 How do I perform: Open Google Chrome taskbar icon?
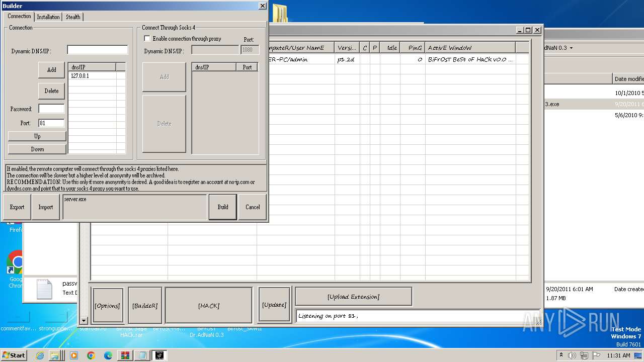(91, 355)
